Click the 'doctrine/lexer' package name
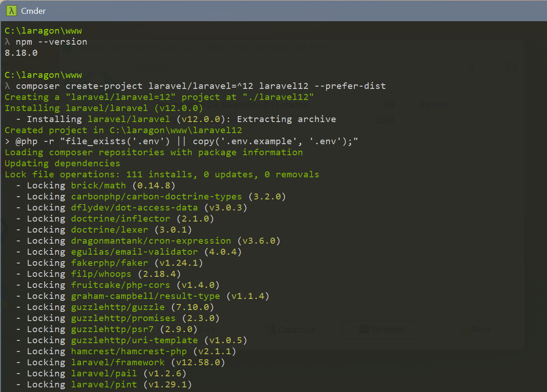The width and height of the screenshot is (547, 392). [x=110, y=230]
